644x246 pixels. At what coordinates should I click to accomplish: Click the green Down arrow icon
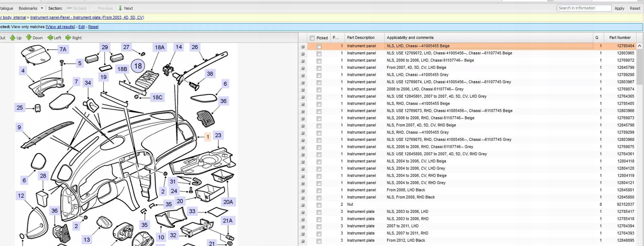point(29,38)
